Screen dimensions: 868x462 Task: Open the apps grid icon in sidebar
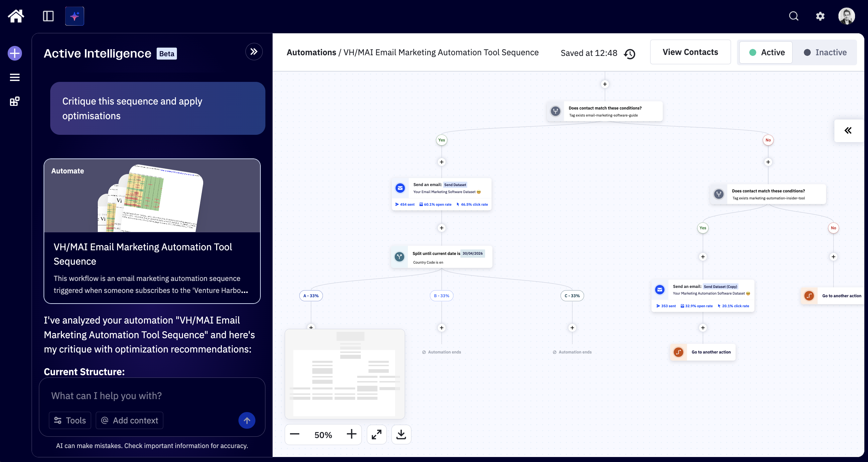pos(15,101)
